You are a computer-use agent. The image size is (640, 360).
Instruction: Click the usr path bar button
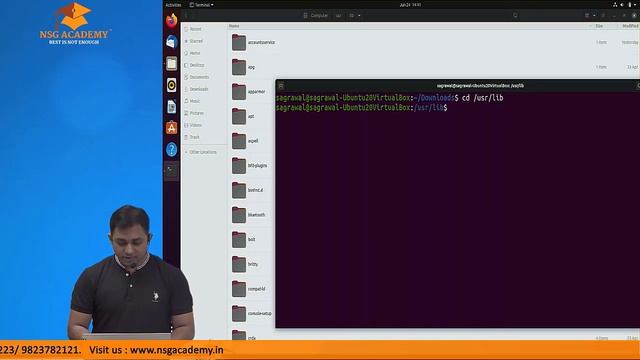[338, 16]
